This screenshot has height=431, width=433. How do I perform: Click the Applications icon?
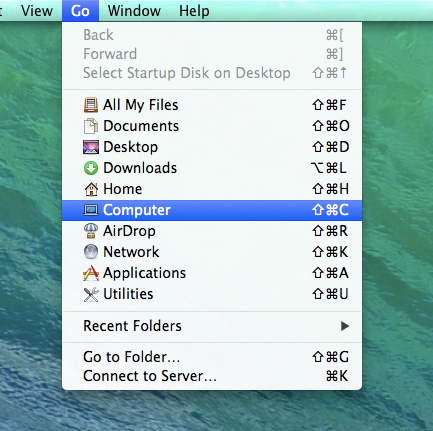(91, 273)
